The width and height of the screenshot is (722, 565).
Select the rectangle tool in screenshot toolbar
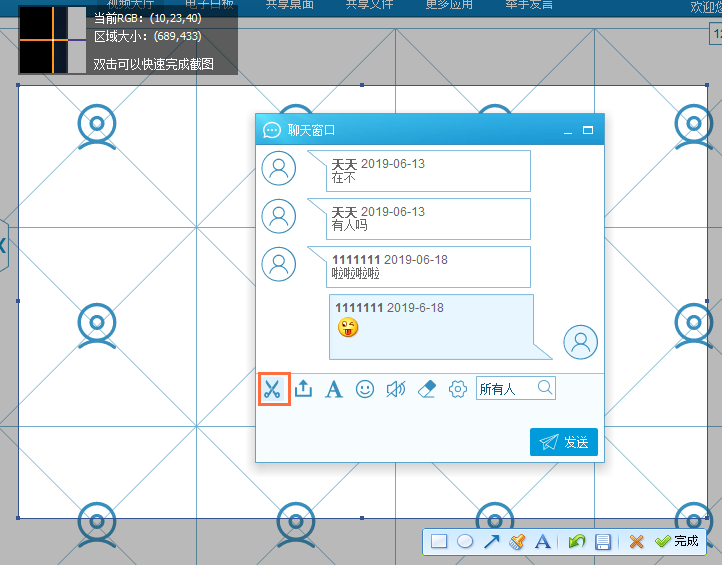[x=439, y=542]
